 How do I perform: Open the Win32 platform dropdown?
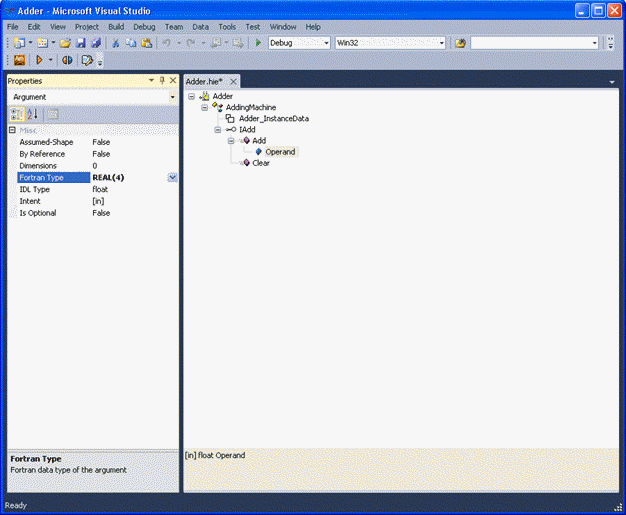click(442, 43)
